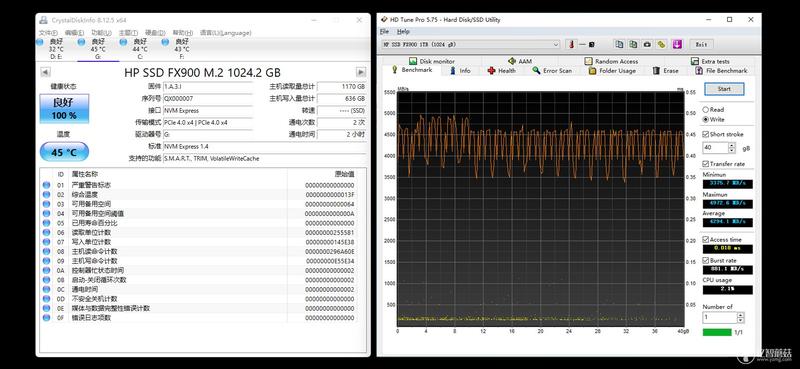
Task: Switch to the Error Scan tab
Action: tap(552, 70)
